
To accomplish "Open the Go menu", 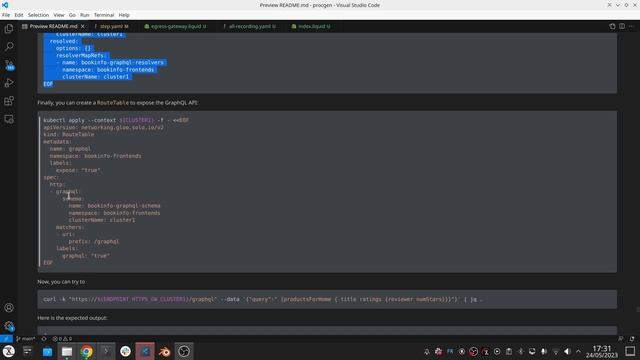I will pos(72,15).
